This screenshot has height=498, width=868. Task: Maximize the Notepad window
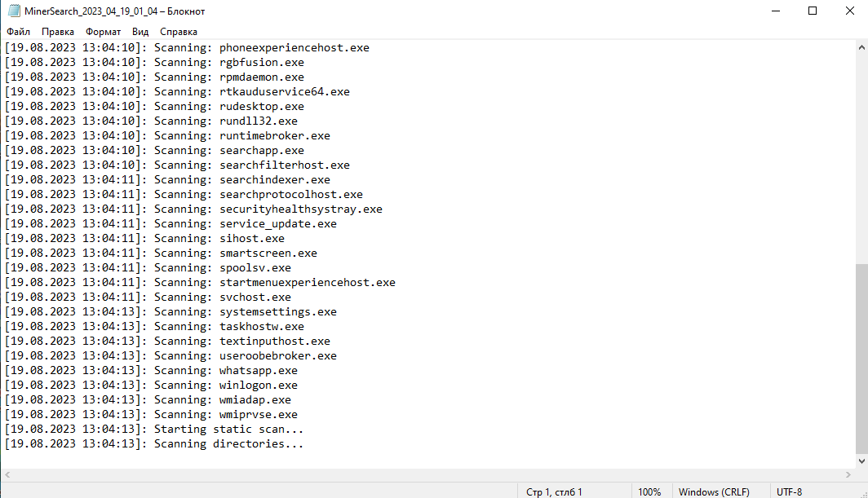click(812, 11)
